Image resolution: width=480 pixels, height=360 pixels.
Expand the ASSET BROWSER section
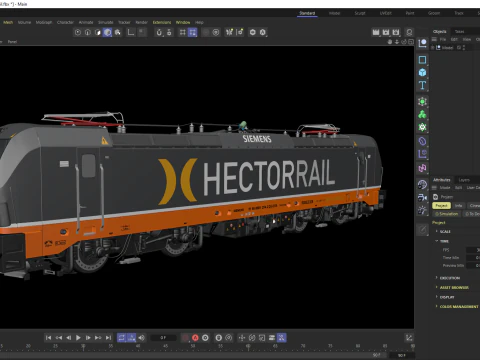coord(454,287)
